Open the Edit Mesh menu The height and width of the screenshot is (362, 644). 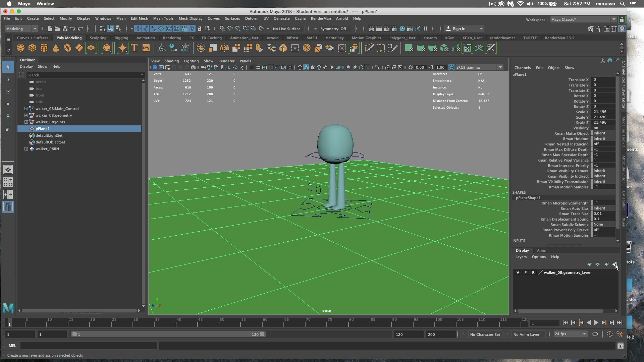click(x=139, y=18)
